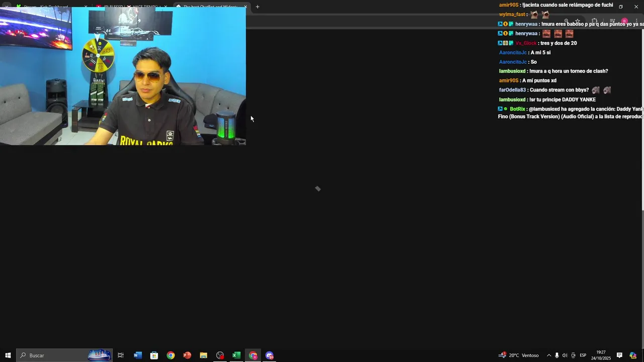The height and width of the screenshot is (362, 644).
Task: Open the notification center icon
Action: pyautogui.click(x=620, y=355)
